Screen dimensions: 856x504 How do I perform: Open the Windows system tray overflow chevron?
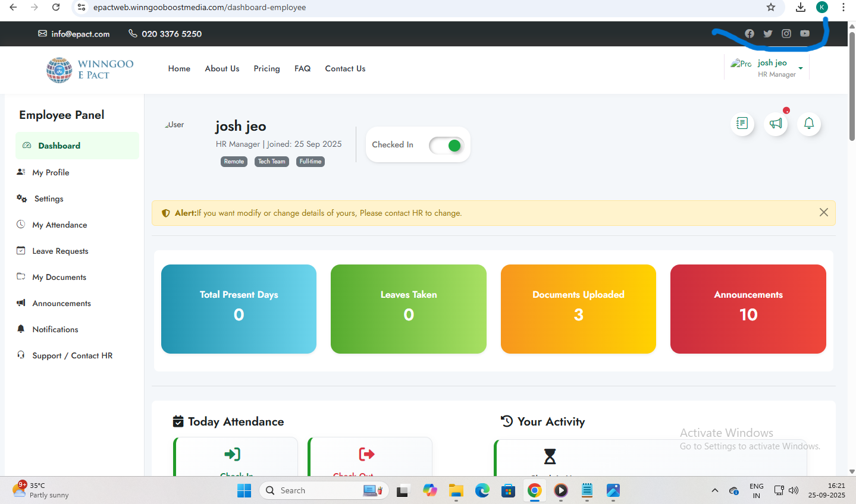pos(714,491)
